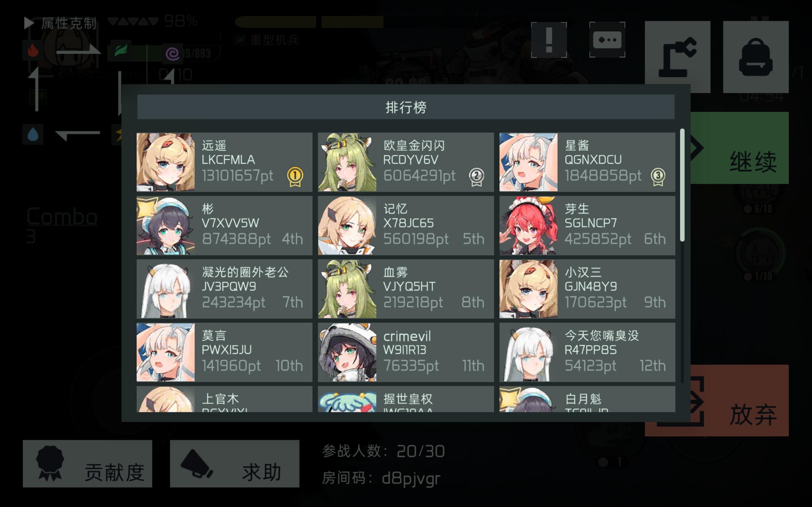The width and height of the screenshot is (812, 507).
Task: Click the purple spiral icon
Action: click(173, 53)
